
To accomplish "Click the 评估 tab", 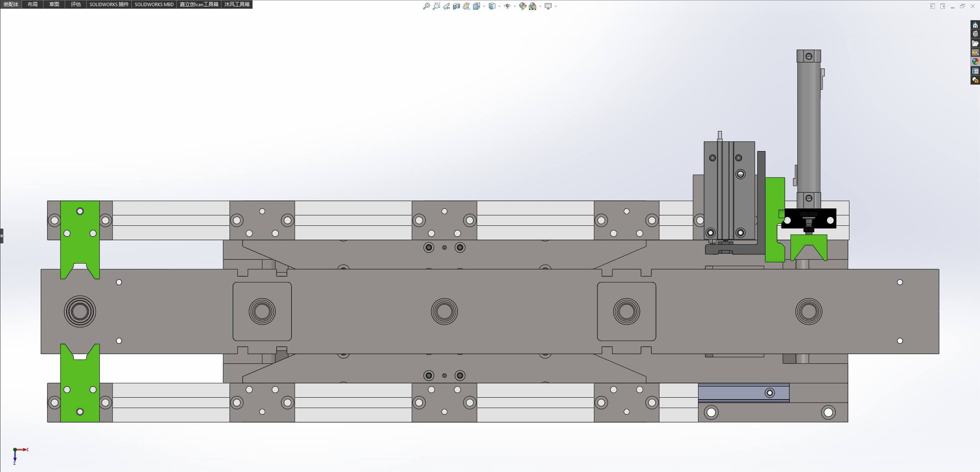I will point(76,4).
